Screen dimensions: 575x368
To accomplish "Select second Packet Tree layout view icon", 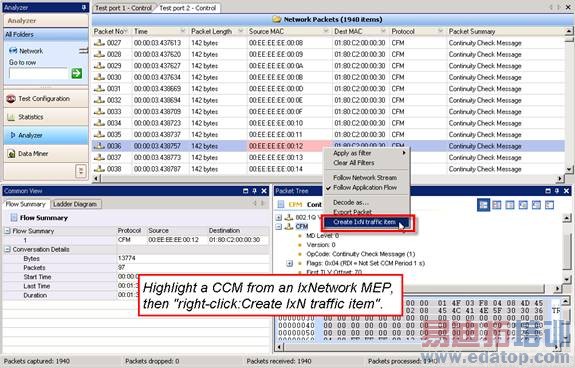I will (x=497, y=205).
